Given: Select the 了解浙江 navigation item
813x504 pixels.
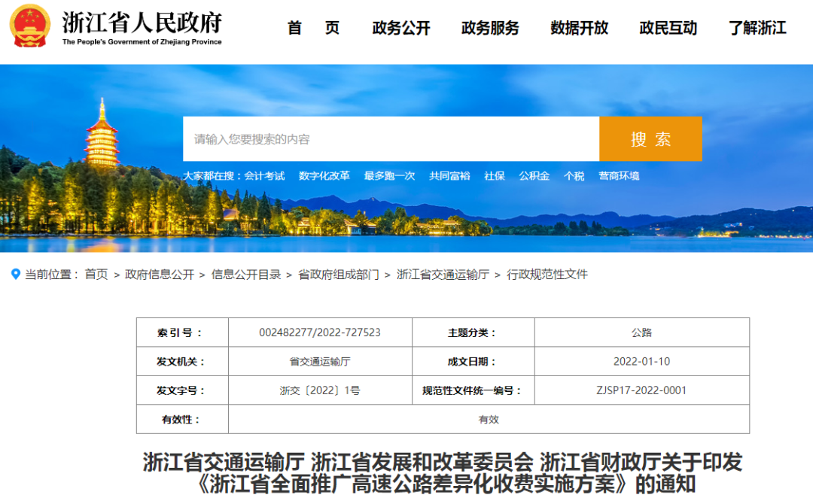Looking at the screenshot, I should [x=757, y=27].
